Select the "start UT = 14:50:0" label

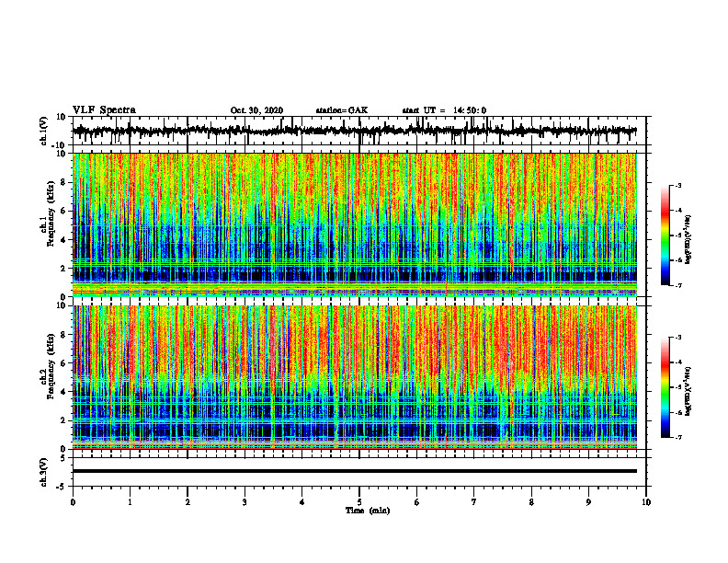pyautogui.click(x=444, y=110)
